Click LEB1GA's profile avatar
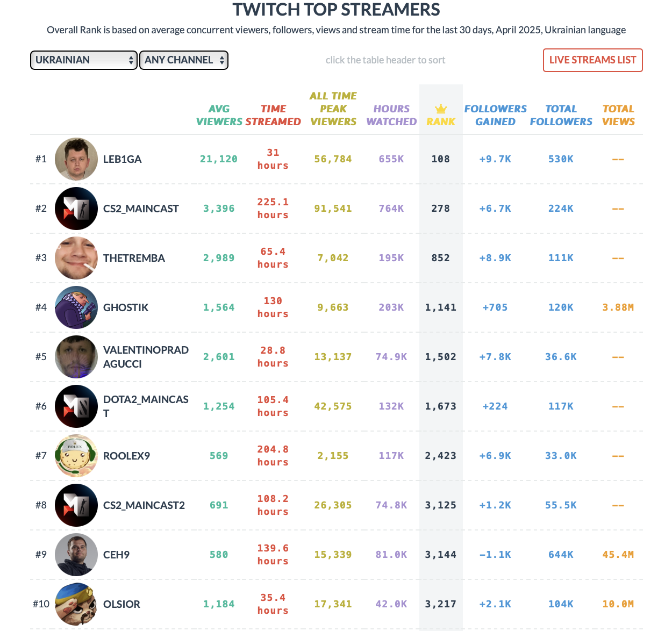 point(76,159)
